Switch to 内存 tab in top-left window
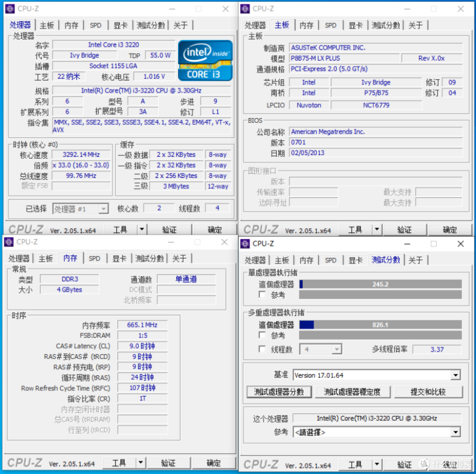Viewport: 476px width, 474px height. [x=71, y=25]
